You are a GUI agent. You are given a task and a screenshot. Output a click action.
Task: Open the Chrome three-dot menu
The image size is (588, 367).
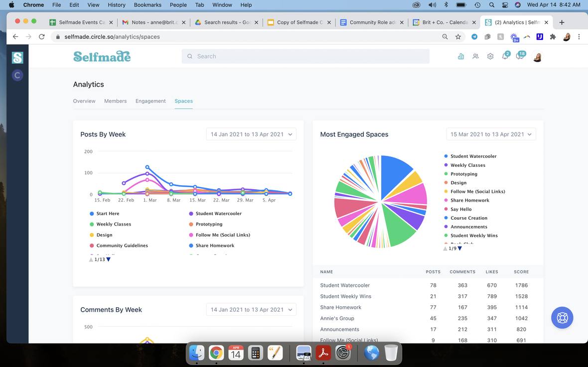579,37
